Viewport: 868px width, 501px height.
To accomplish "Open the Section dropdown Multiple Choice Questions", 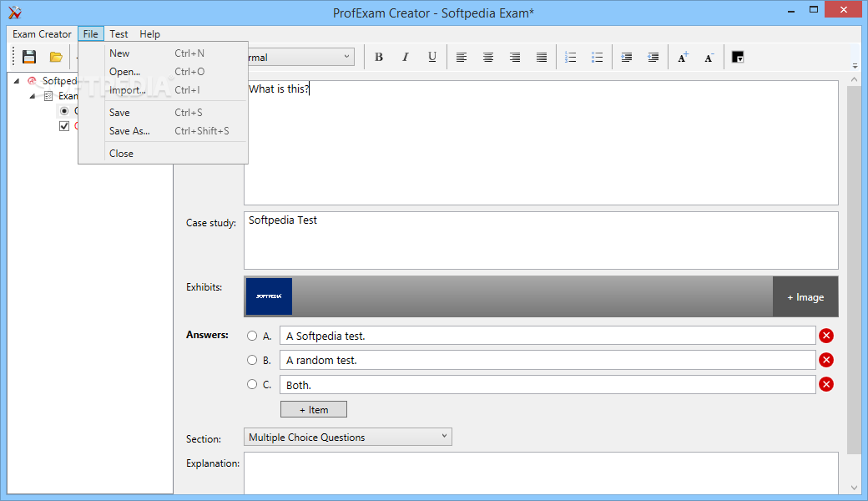I will pos(348,437).
